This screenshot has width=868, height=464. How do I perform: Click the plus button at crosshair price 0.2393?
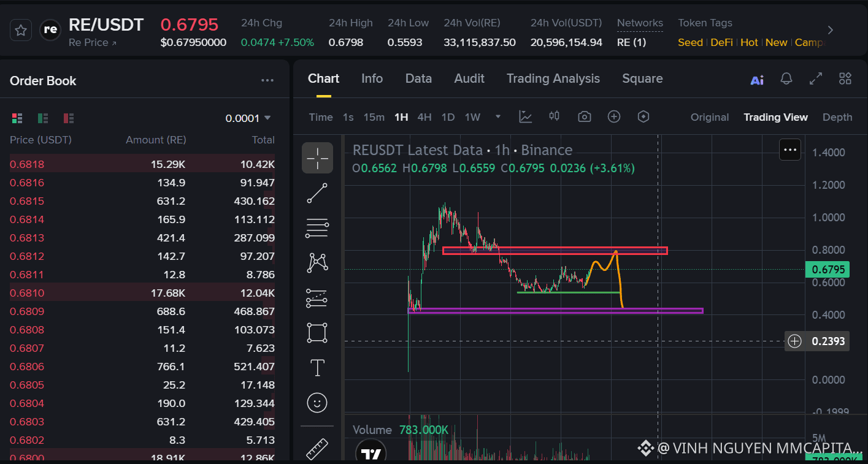point(795,341)
